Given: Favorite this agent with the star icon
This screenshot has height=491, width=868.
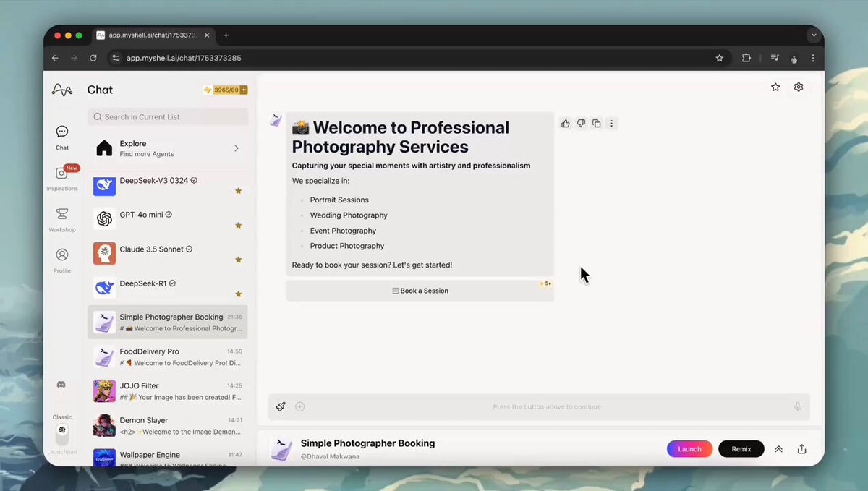Looking at the screenshot, I should click(775, 87).
